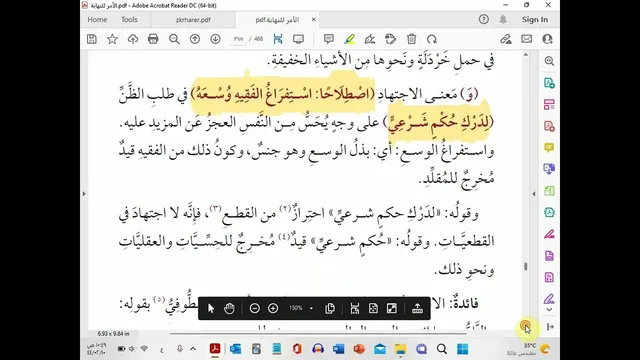
Task: Open the Request Signatures tool in right pane
Action: (x=549, y=299)
